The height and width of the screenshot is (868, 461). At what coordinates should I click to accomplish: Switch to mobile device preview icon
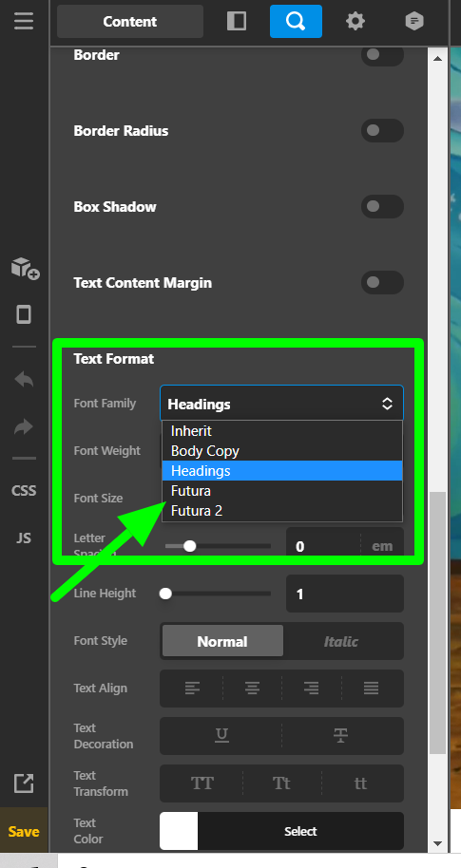coord(24,314)
